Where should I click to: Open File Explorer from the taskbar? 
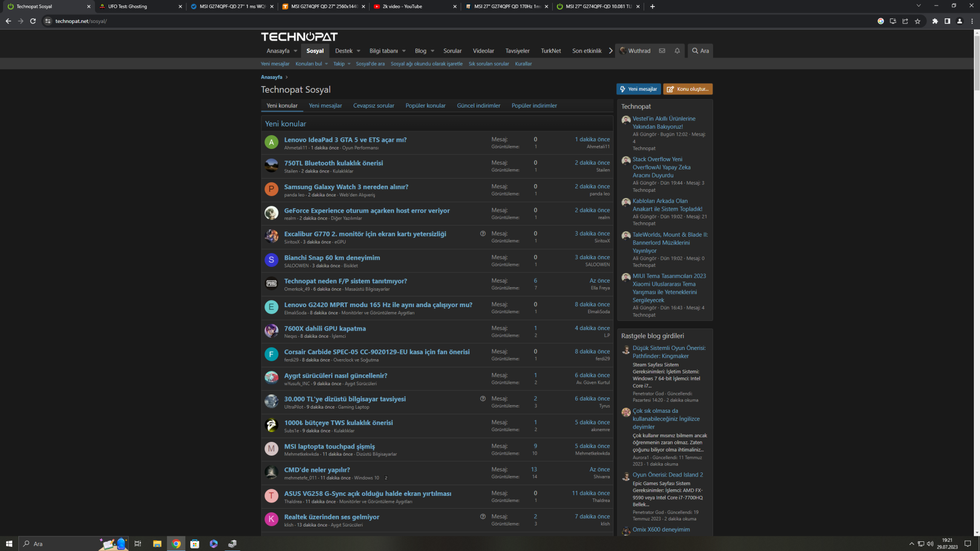point(157,544)
